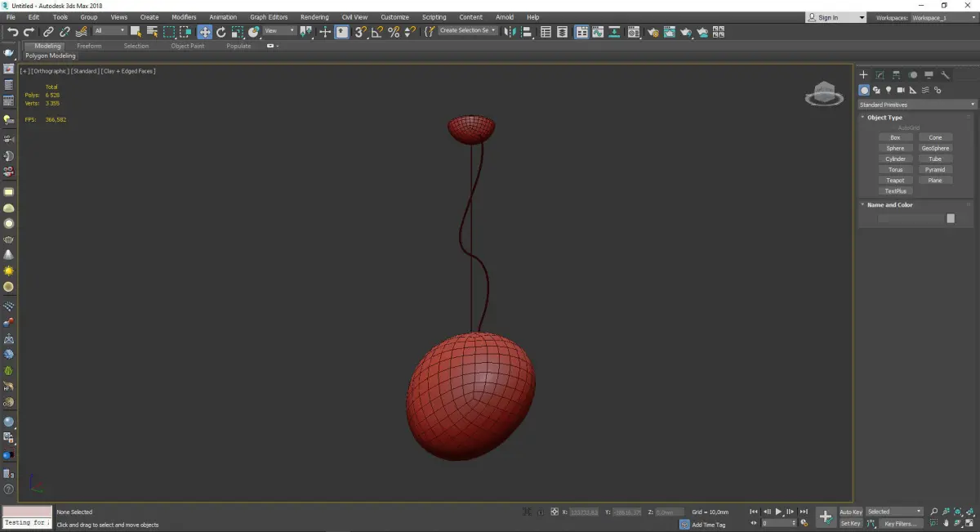The height and width of the screenshot is (532, 980).
Task: Open the Modifiers menu
Action: coord(184,17)
